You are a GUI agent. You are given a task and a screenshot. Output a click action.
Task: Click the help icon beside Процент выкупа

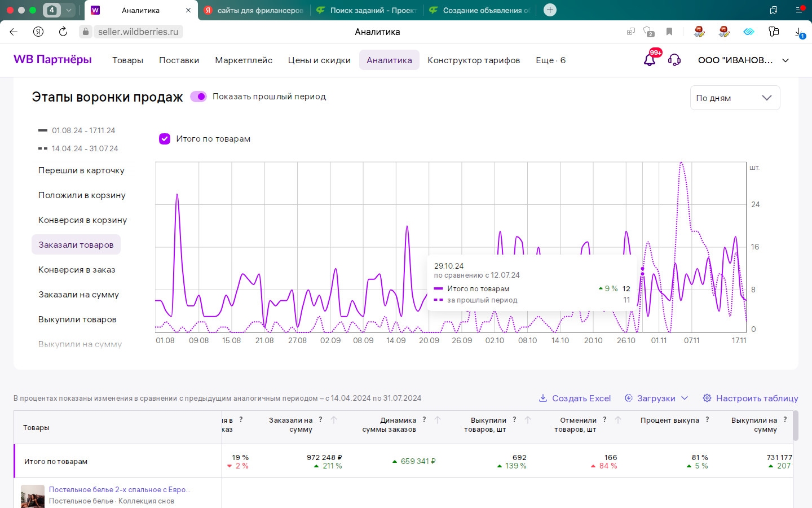click(707, 419)
